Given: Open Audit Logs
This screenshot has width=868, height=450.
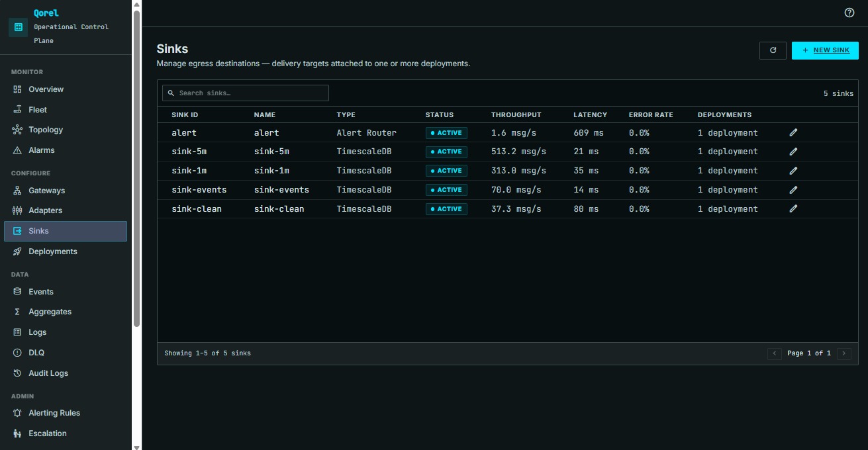Looking at the screenshot, I should pos(66,373).
